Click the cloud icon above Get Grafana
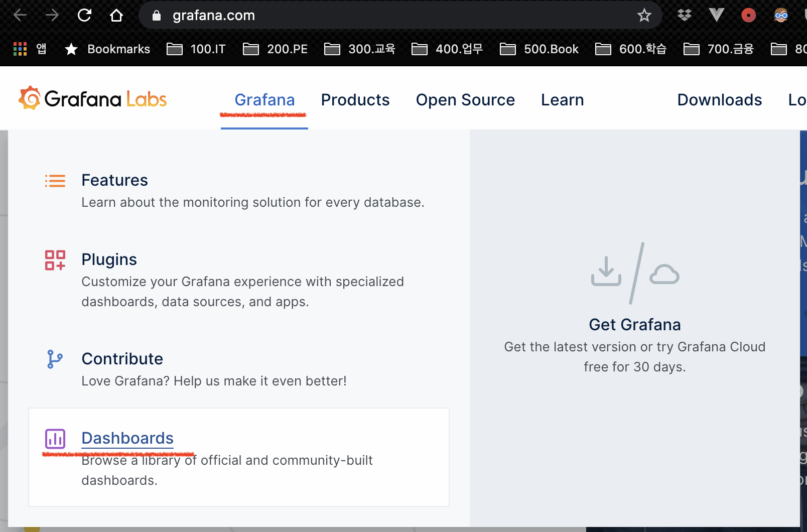807x532 pixels. (x=664, y=275)
